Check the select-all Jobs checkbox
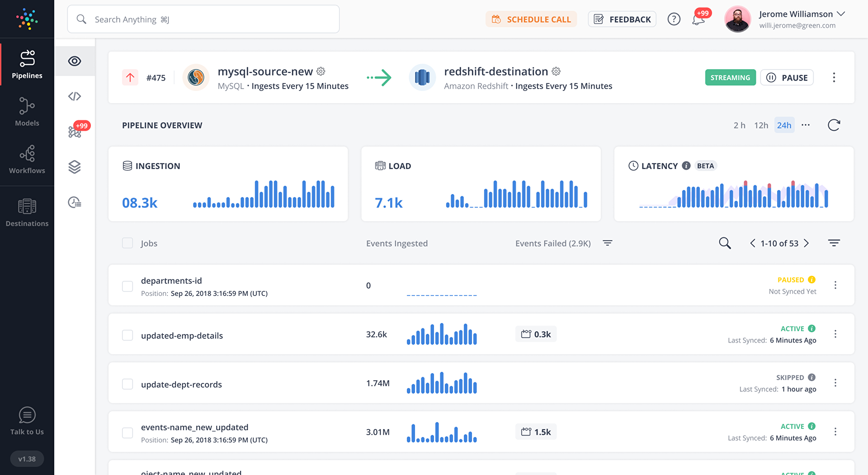 (x=127, y=243)
